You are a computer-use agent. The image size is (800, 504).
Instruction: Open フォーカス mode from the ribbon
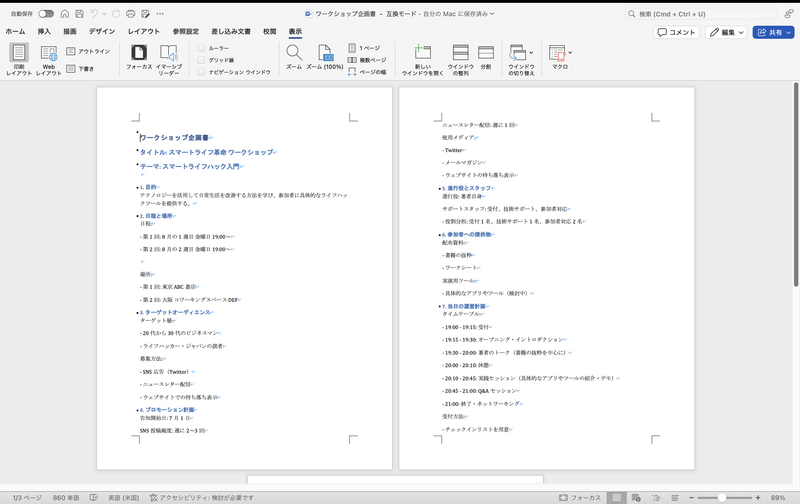point(139,55)
